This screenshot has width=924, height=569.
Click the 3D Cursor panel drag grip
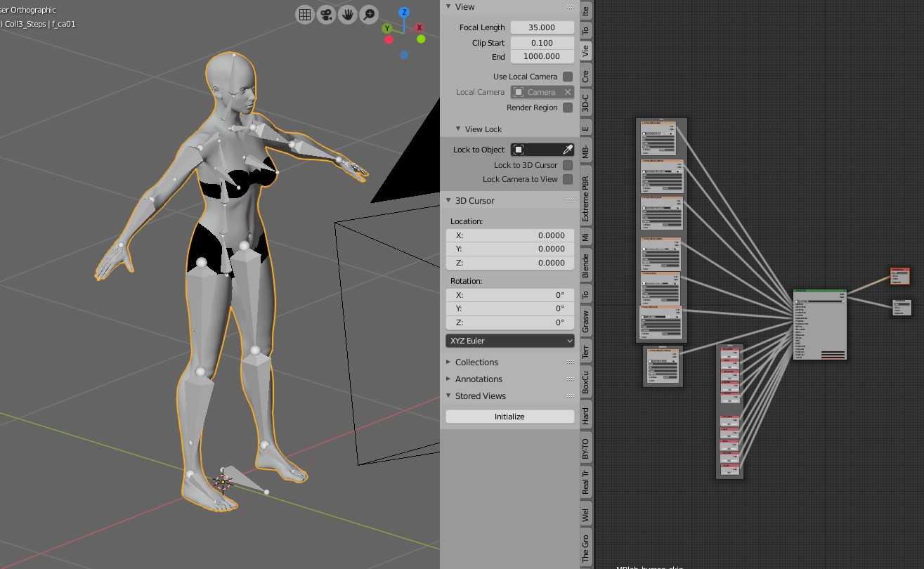571,201
